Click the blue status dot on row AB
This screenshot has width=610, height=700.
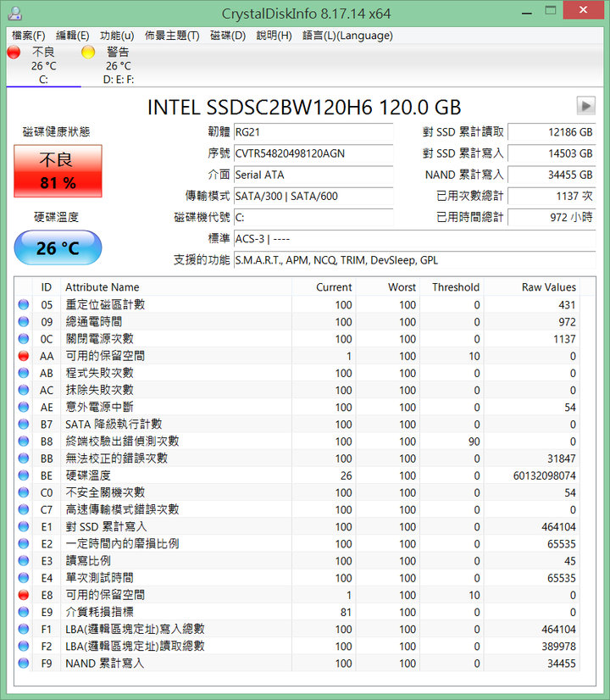24,373
